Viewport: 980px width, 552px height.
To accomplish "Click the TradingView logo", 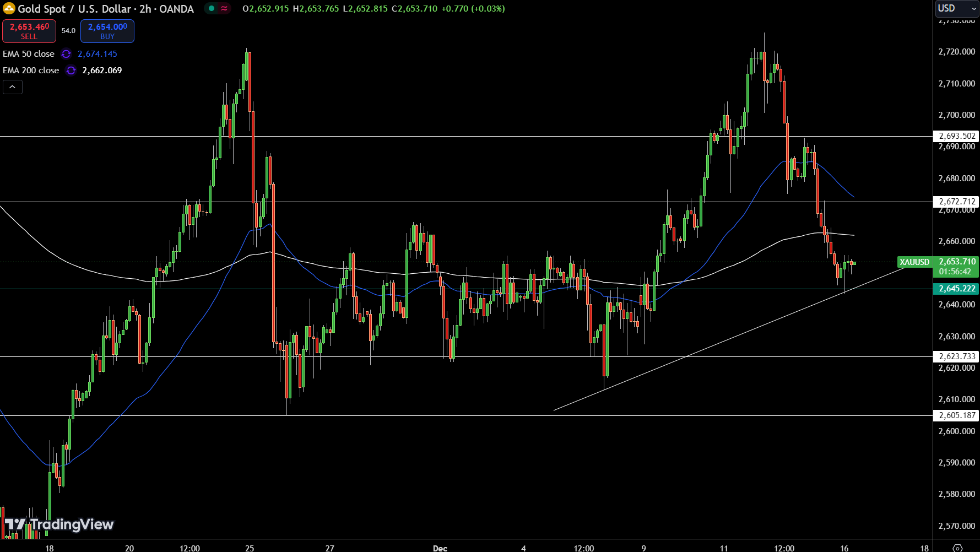I will pos(59,524).
